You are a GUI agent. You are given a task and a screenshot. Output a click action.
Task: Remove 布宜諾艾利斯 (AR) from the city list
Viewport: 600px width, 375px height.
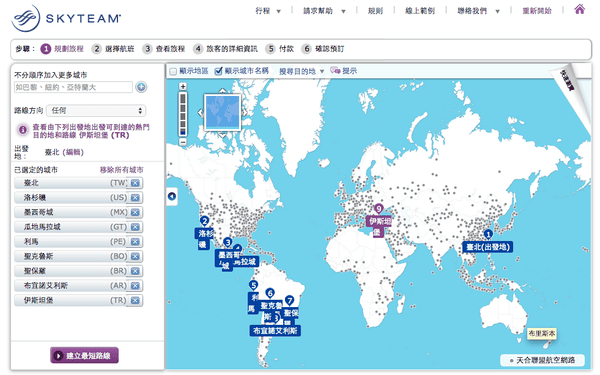click(135, 286)
